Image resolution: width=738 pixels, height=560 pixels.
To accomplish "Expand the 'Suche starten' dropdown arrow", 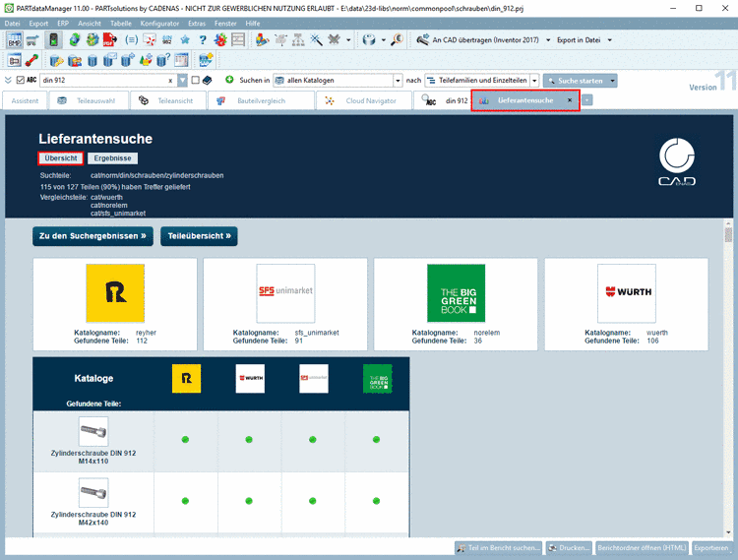I will point(612,81).
